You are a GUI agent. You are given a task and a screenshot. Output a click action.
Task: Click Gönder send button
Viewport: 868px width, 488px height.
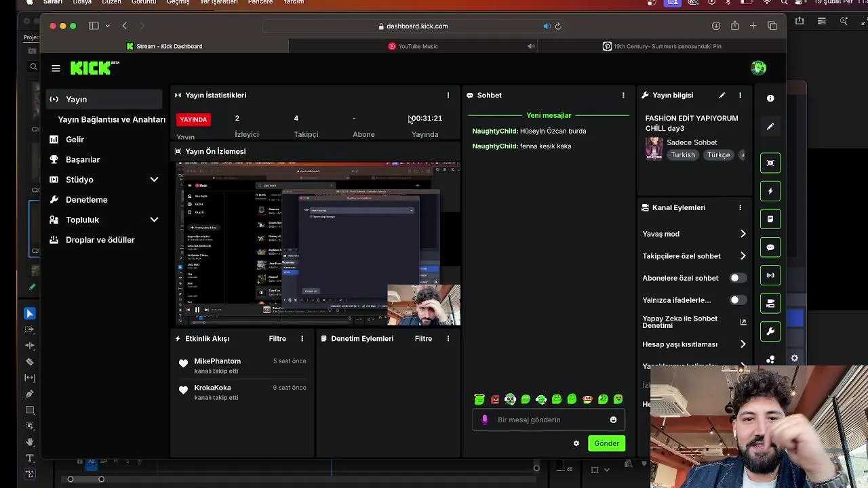606,443
